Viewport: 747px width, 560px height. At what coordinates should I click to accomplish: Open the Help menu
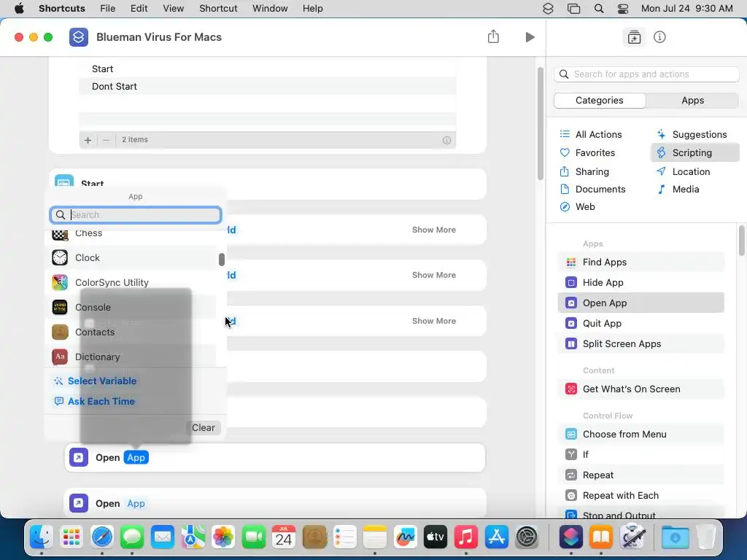click(312, 9)
